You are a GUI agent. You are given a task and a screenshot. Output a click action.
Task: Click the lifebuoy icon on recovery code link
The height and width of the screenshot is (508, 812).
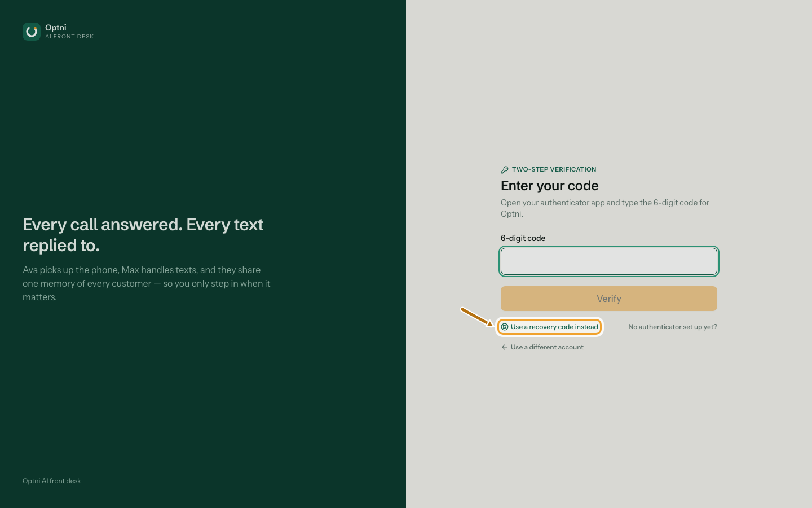click(x=505, y=327)
